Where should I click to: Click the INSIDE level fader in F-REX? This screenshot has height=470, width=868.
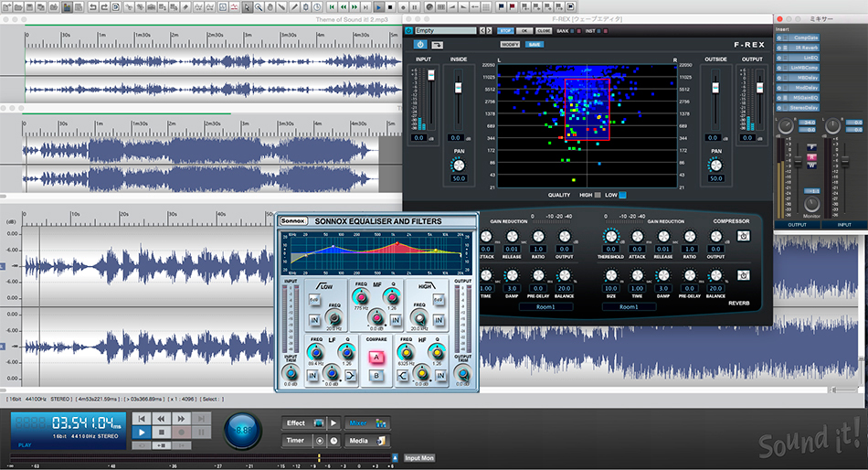pyautogui.click(x=459, y=88)
